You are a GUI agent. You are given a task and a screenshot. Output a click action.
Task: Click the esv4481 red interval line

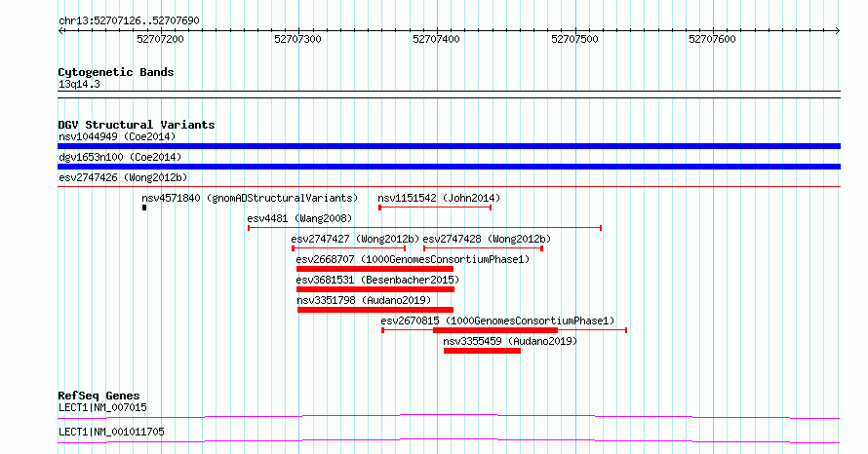tap(424, 228)
